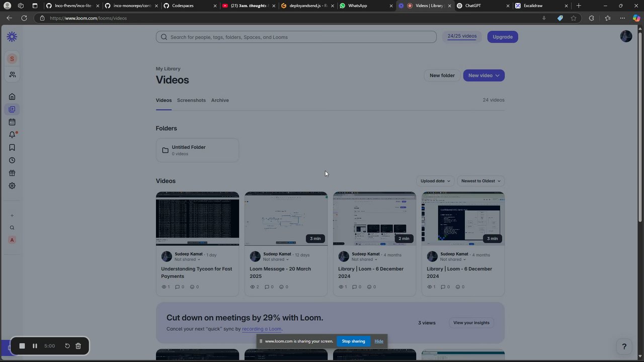
Task: Switch to the Screenshots tab
Action: point(191,100)
